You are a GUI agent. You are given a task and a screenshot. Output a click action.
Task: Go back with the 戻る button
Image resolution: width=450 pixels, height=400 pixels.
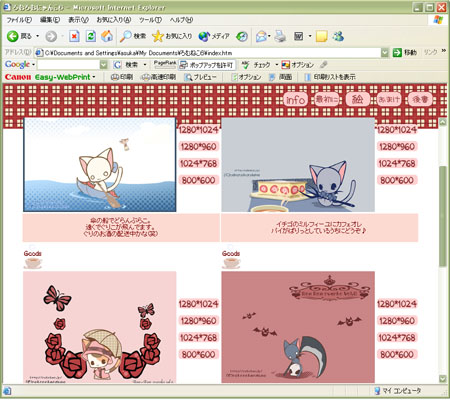(19, 36)
